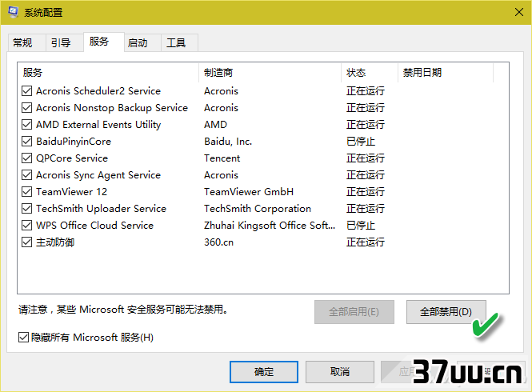Image resolution: width=532 pixels, height=392 pixels.
Task: Uncheck Acronis Nonstop Backup Service checkbox
Action: (x=27, y=107)
